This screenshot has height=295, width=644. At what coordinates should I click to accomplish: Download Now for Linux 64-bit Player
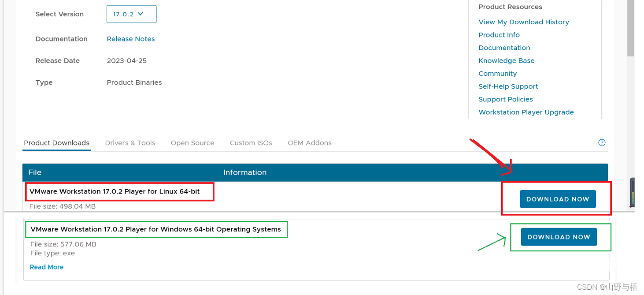click(558, 199)
